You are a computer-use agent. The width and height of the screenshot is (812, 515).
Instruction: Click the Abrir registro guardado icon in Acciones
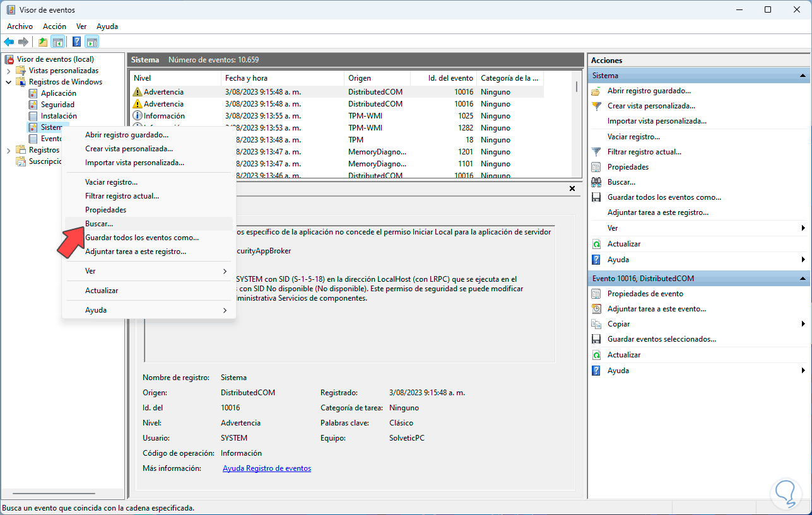(x=596, y=91)
